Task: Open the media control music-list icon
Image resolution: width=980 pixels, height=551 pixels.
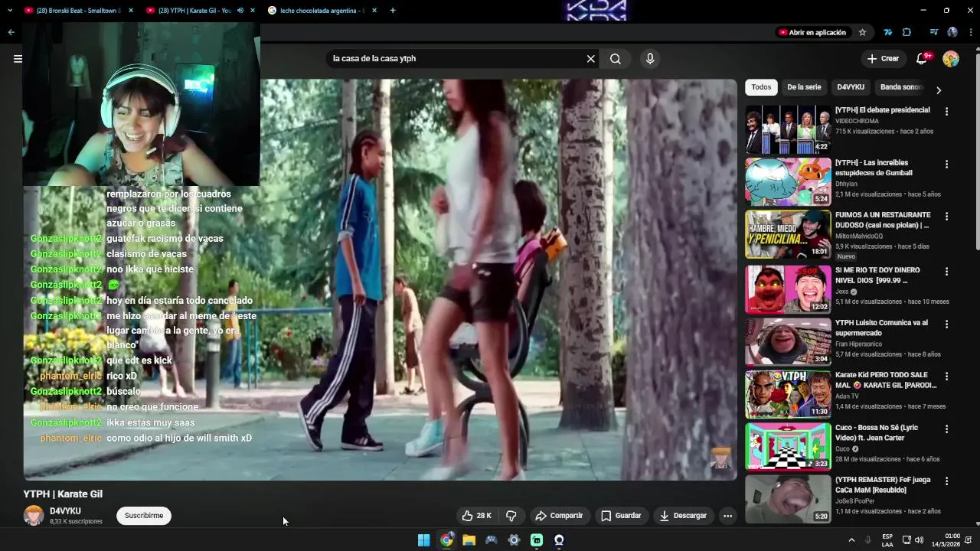Action: coord(934,32)
